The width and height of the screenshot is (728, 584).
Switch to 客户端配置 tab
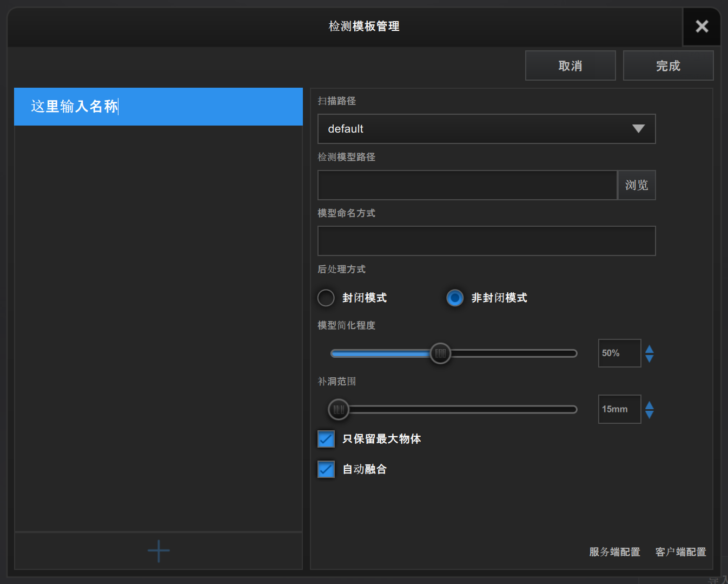point(680,552)
